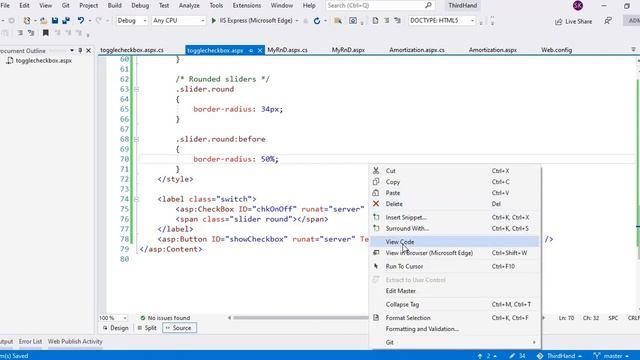Screen dimensions: 640x360
Task: Click the new document icon near DOCTYPE
Action: [375, 21]
